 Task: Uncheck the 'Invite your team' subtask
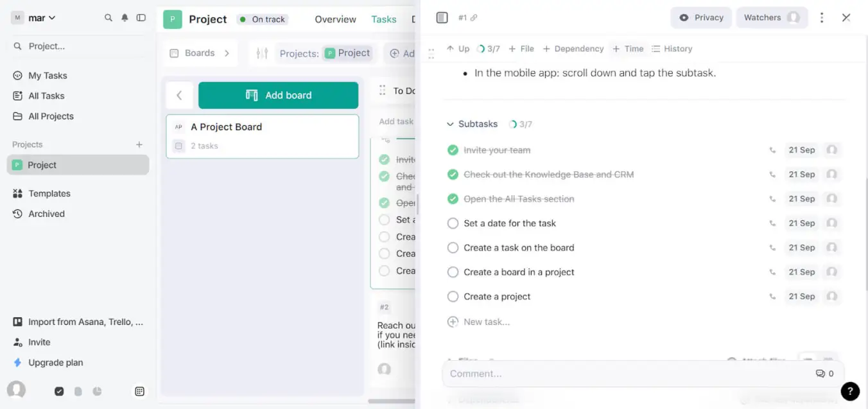click(453, 150)
